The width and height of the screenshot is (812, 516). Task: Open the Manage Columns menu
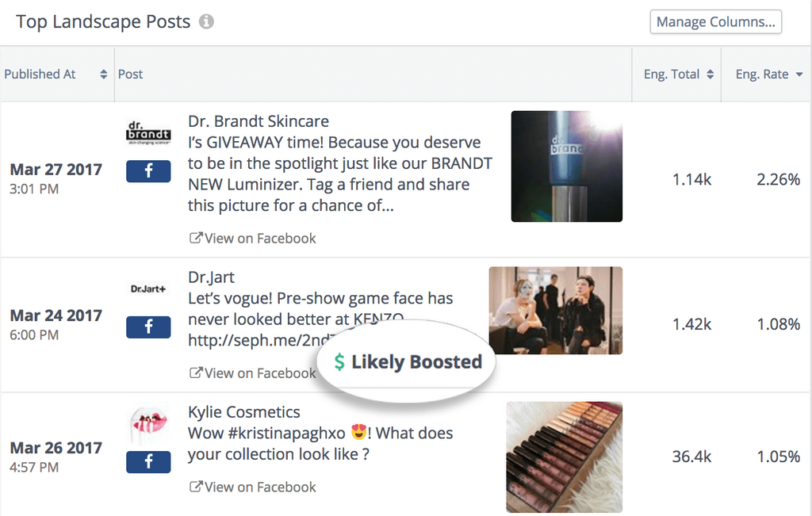(715, 22)
